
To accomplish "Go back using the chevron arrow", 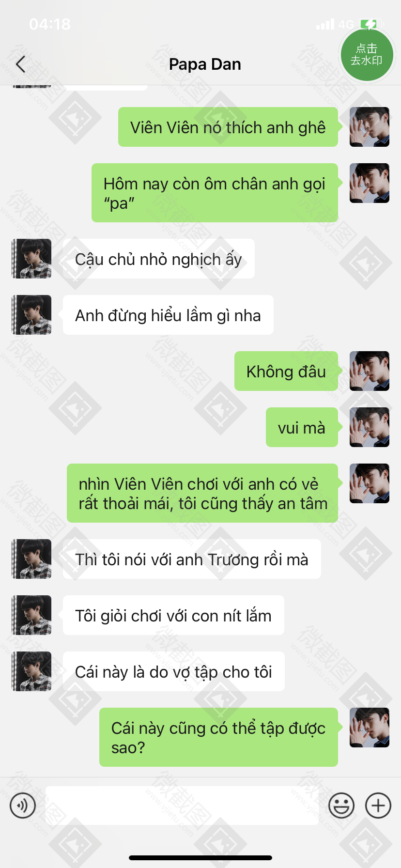I will click(x=20, y=64).
